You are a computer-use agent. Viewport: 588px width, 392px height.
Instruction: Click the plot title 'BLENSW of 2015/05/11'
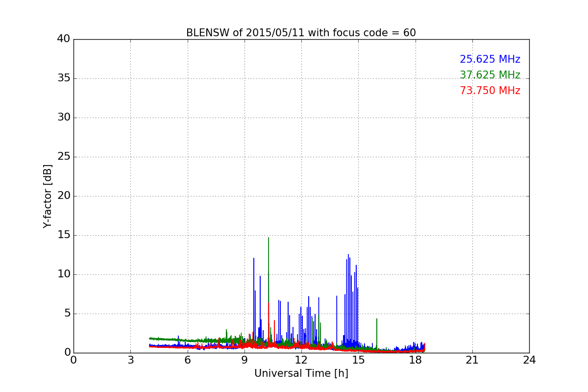pyautogui.click(x=301, y=33)
